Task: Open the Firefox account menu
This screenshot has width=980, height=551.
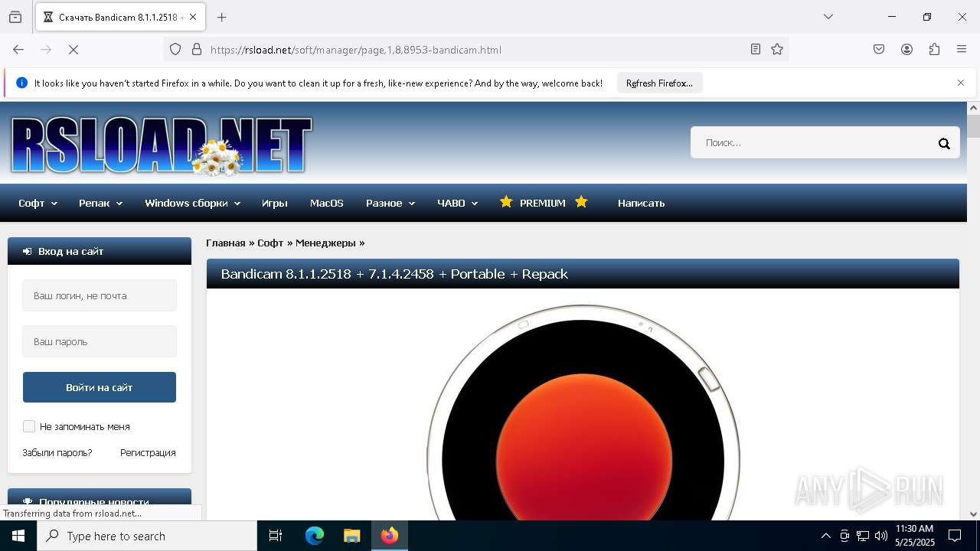Action: tap(906, 49)
